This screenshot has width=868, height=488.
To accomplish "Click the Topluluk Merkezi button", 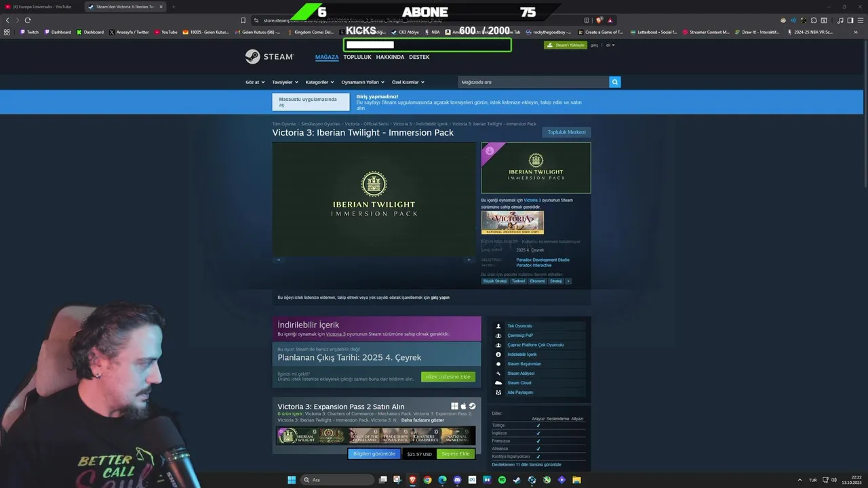I will (x=566, y=132).
